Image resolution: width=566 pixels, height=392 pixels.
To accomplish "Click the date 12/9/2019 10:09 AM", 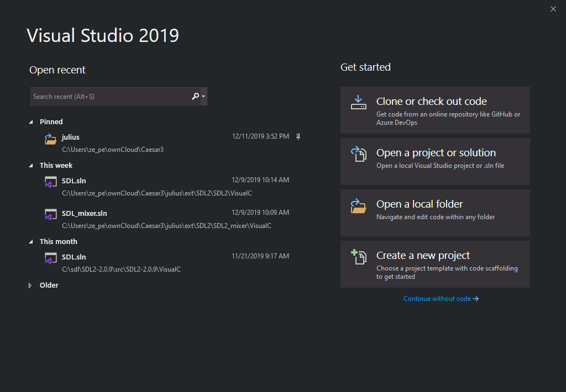I will coord(260,213).
